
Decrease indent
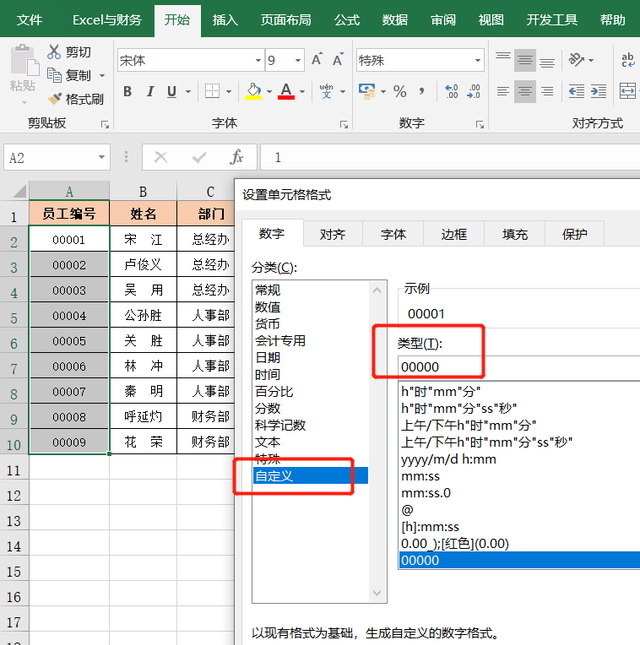pos(577,91)
